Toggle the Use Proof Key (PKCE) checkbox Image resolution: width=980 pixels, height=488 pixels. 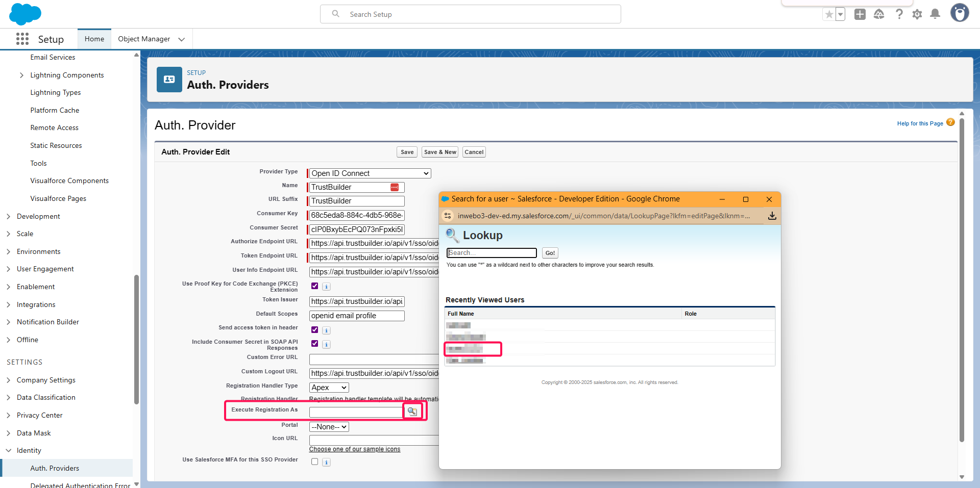(x=314, y=286)
